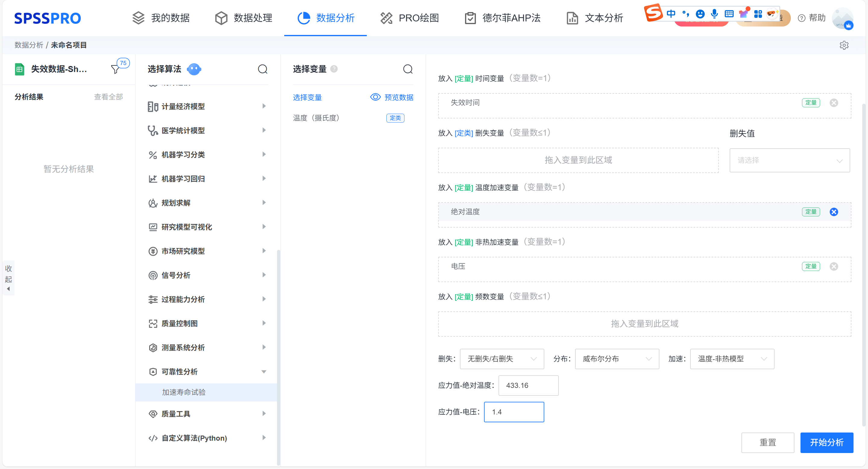Click the 可靠性分析 shield icon

point(153,372)
